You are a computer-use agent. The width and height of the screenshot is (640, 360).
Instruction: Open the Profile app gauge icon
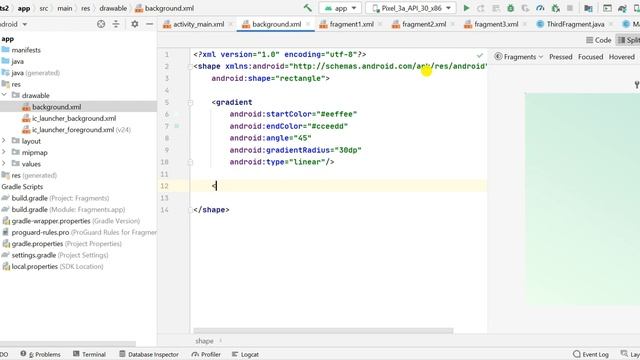click(540, 8)
